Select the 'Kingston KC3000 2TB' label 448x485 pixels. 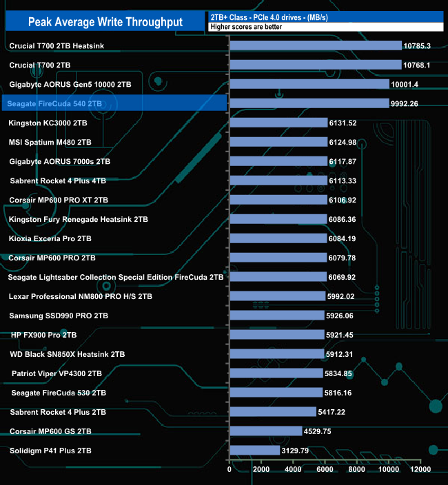click(48, 123)
